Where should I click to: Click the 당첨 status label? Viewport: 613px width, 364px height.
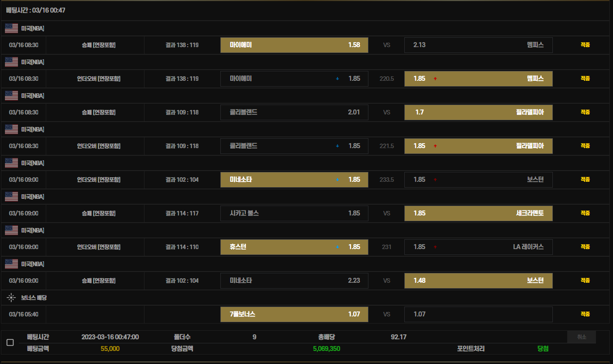(x=543, y=349)
